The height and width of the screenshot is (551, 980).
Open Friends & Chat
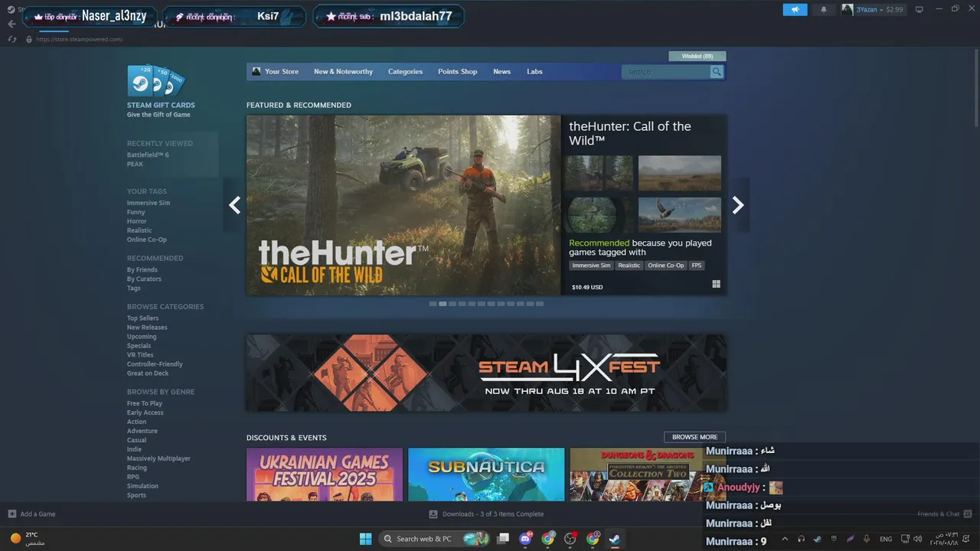[945, 514]
